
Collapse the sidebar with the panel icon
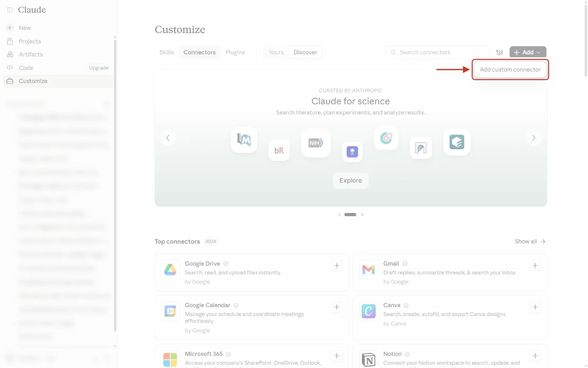(10, 10)
